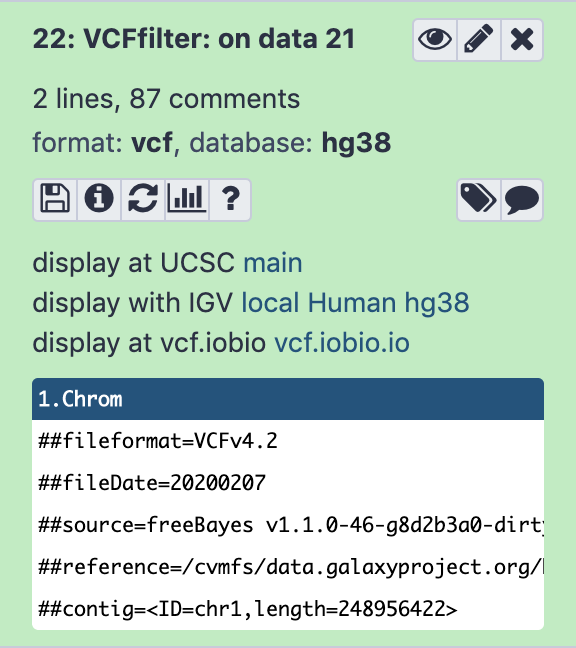View data with the eye icon
The image size is (576, 648).
435,40
